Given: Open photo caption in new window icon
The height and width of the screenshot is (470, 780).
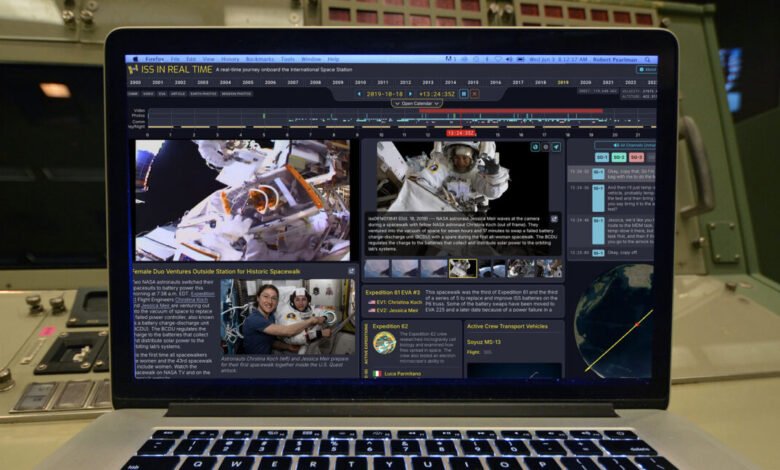Looking at the screenshot, I should tap(554, 219).
